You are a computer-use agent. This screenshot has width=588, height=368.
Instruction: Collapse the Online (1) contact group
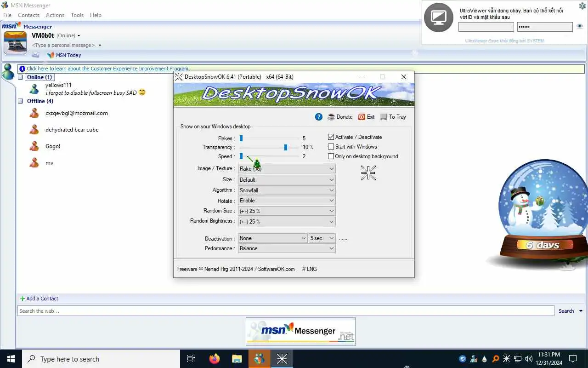tap(20, 77)
